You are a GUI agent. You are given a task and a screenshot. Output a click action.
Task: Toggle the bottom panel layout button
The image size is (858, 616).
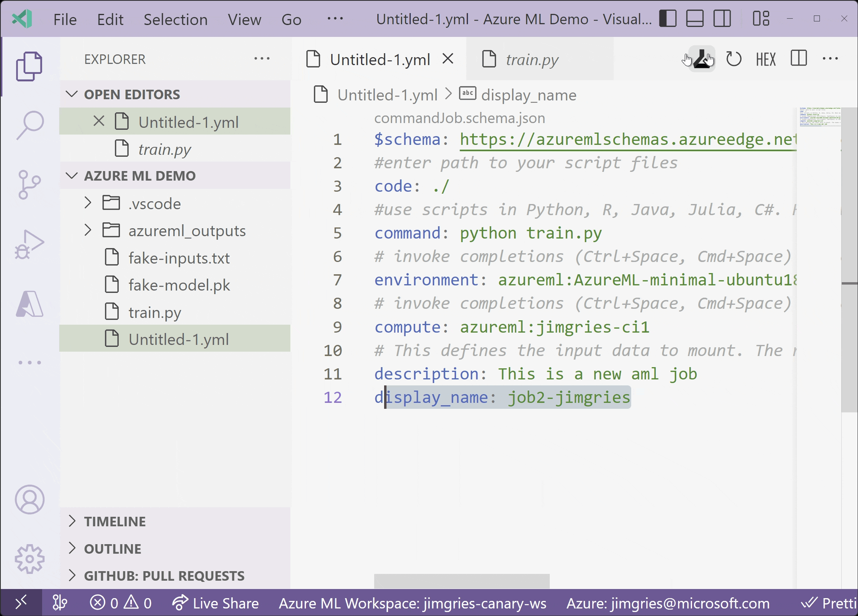coord(695,19)
